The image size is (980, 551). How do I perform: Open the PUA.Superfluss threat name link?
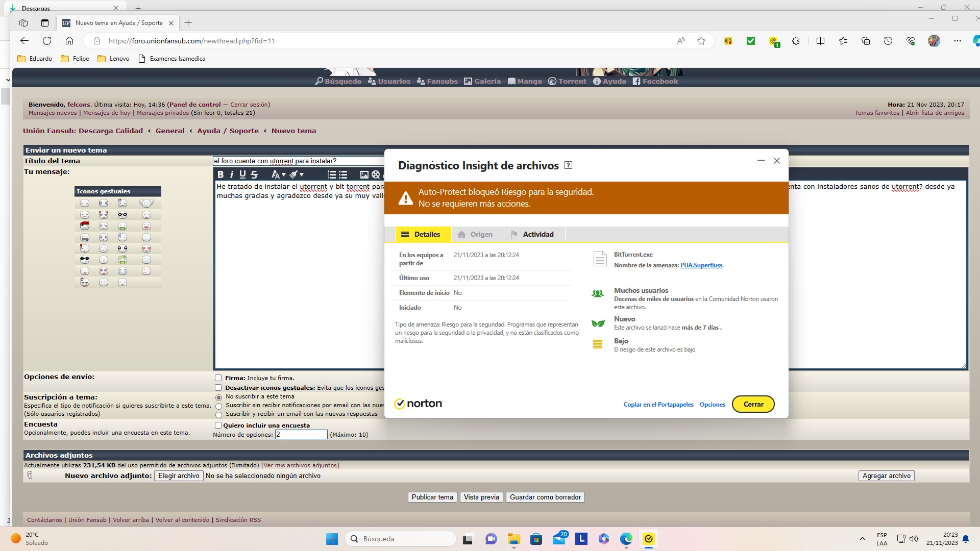[x=701, y=265]
